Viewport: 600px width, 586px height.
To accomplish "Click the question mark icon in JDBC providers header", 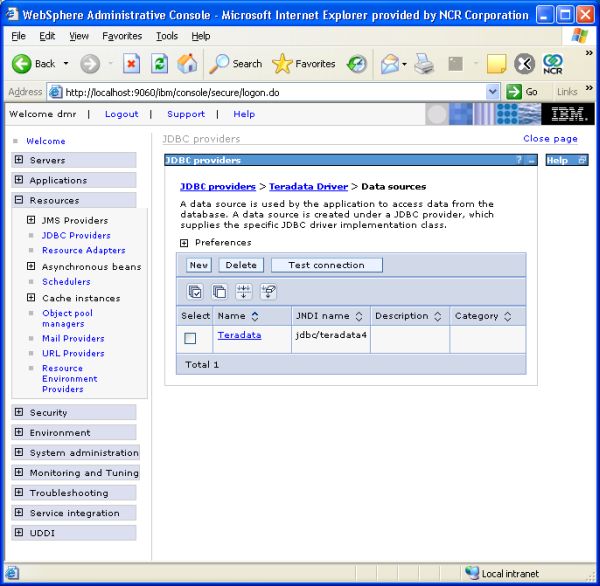I will click(x=519, y=160).
